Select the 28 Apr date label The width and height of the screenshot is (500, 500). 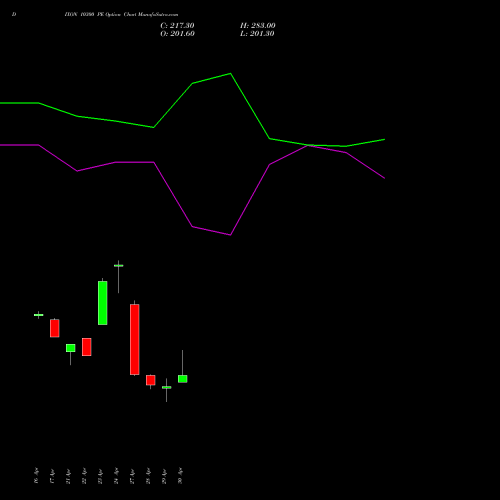[148, 476]
